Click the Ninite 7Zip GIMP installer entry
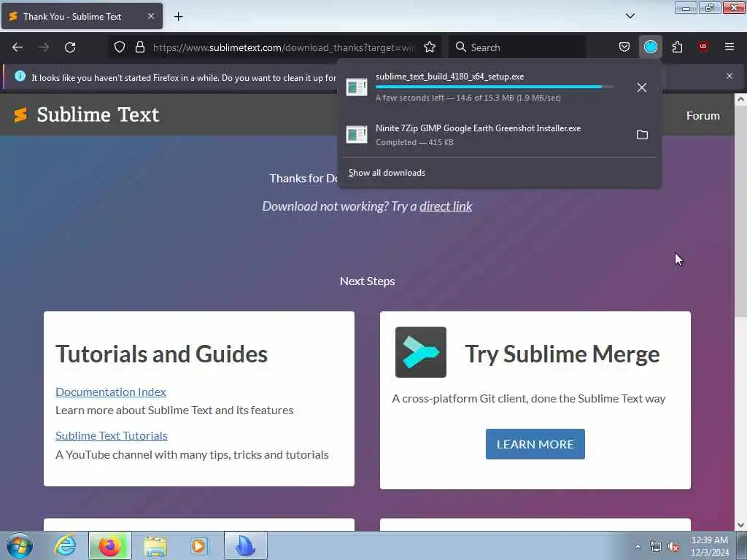This screenshot has width=747, height=560. (485, 135)
